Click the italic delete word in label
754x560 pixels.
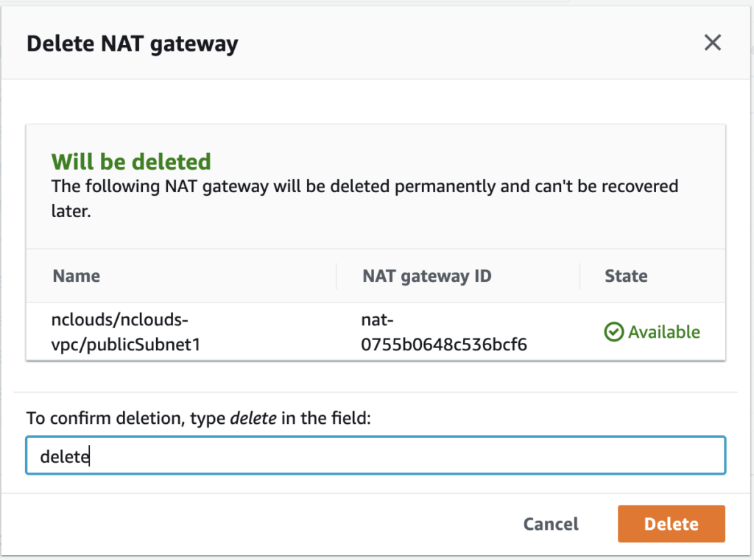253,418
